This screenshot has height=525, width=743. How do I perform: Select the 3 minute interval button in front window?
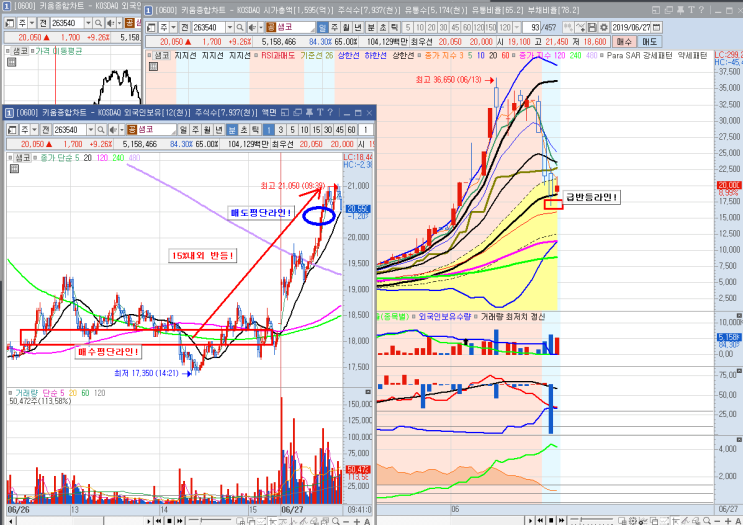(281, 130)
